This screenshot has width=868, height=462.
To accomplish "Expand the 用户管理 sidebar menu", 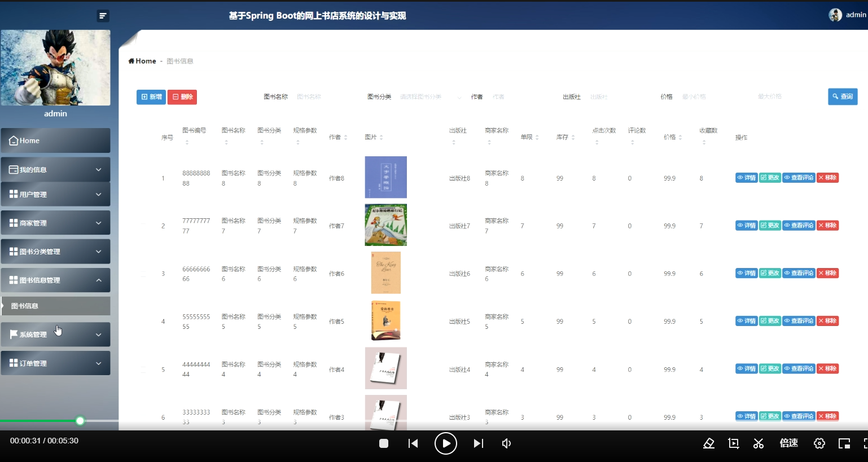I will coord(55,194).
